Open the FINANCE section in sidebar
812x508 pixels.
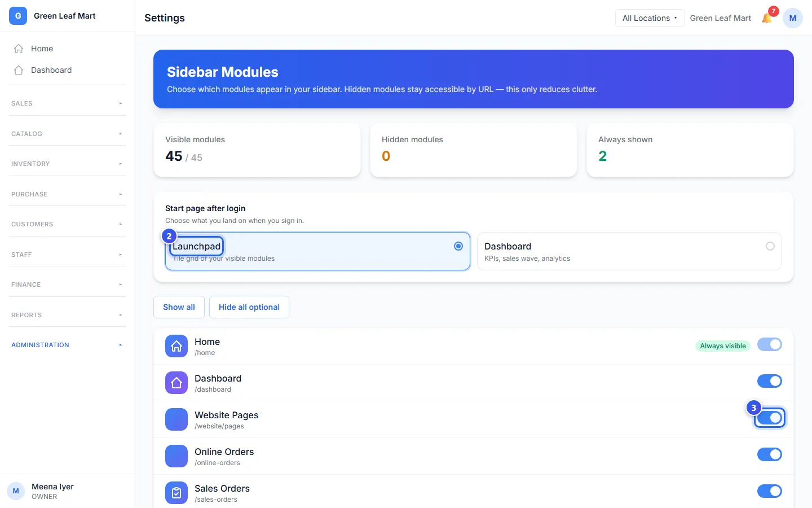[67, 284]
